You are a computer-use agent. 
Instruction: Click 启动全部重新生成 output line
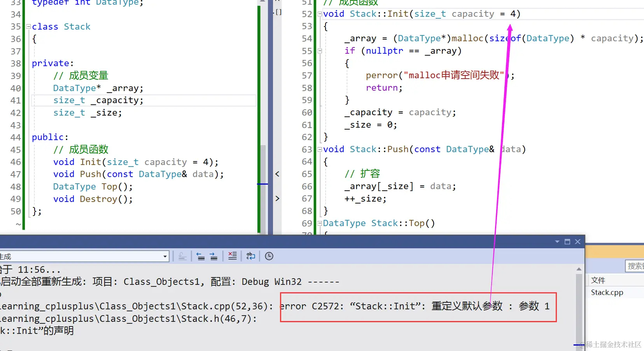point(170,282)
